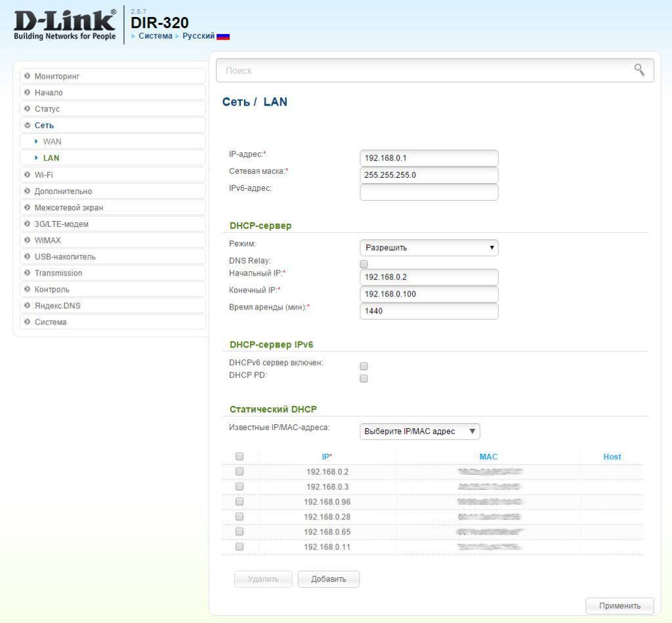
Task: Open the Система dropdown in header
Action: 155,36
